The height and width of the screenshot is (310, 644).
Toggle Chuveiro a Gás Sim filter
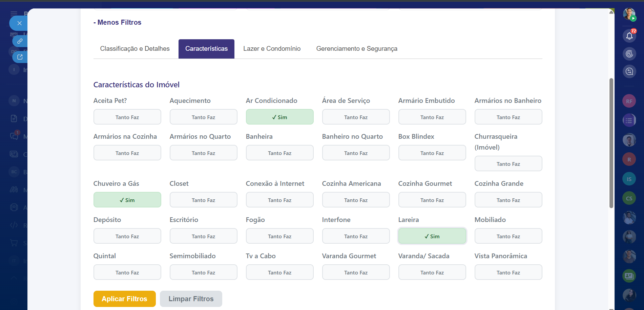[127, 200]
